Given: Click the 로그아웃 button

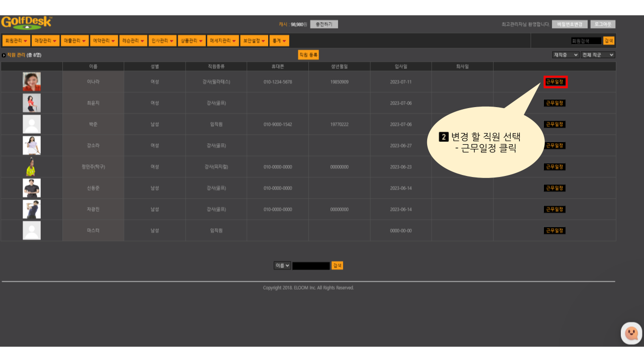Looking at the screenshot, I should point(603,24).
